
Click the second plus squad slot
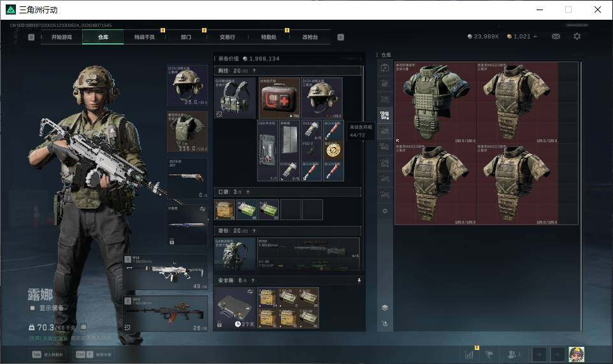[557, 354]
